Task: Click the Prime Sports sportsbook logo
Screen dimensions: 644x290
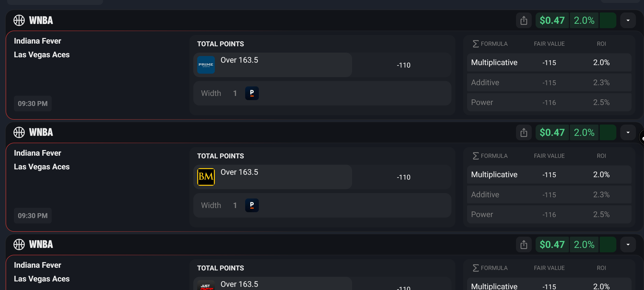Action: [x=206, y=65]
